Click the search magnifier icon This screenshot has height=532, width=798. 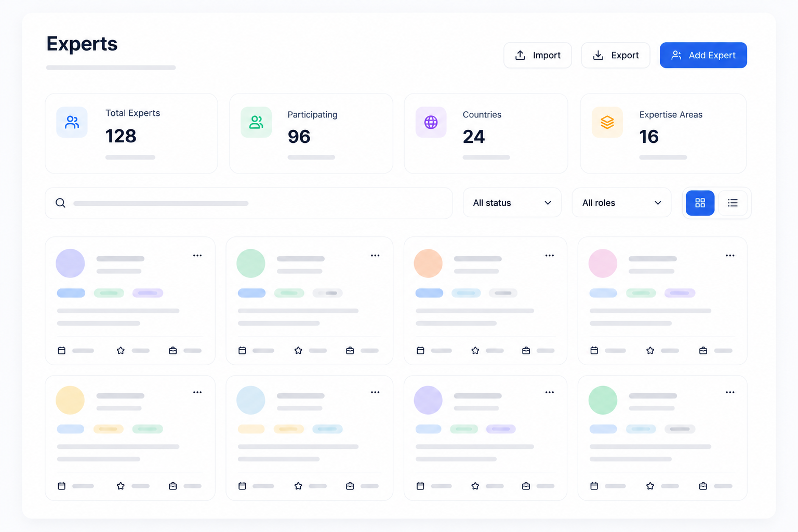coord(60,203)
